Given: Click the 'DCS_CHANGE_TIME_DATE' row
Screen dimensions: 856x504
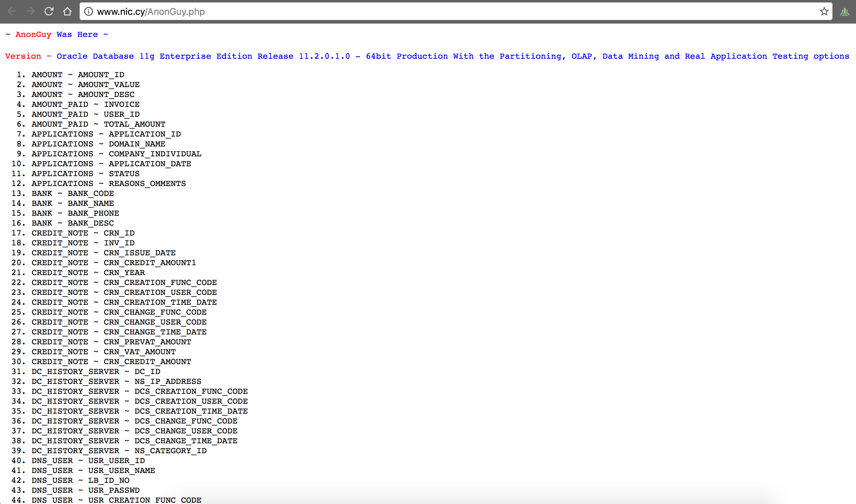Looking at the screenshot, I should (x=135, y=441).
